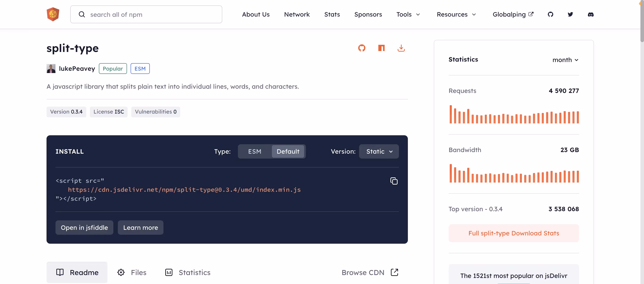Screen dimensions: 644x284
Task: Open the split-type GitHub repository icon
Action: 362,48
